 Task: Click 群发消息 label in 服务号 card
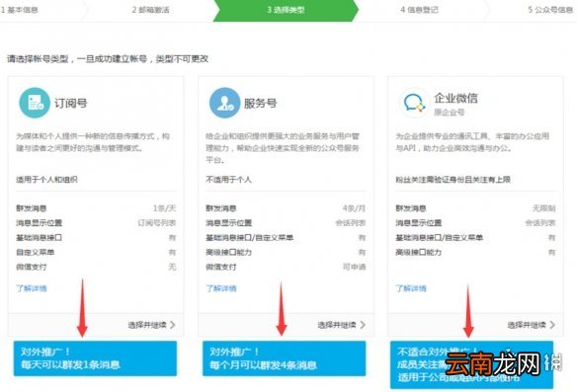pos(221,208)
